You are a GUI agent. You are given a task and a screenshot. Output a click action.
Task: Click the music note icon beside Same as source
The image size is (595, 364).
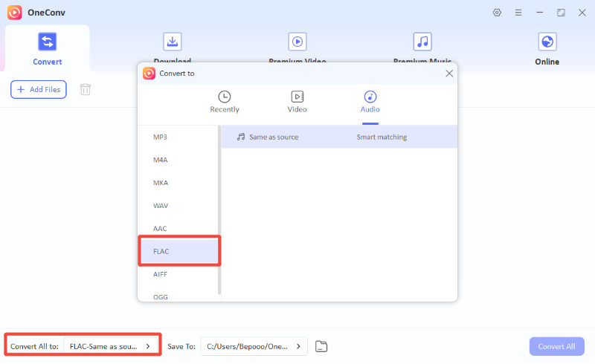click(x=241, y=137)
